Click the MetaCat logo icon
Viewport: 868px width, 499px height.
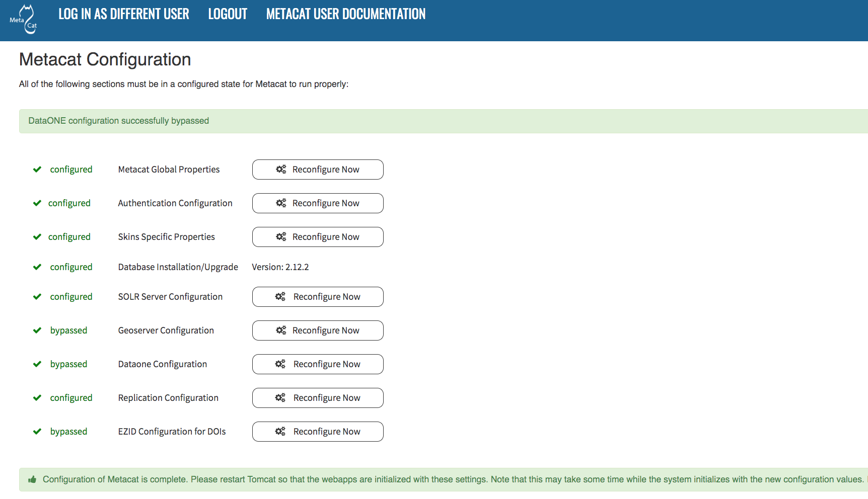click(24, 19)
